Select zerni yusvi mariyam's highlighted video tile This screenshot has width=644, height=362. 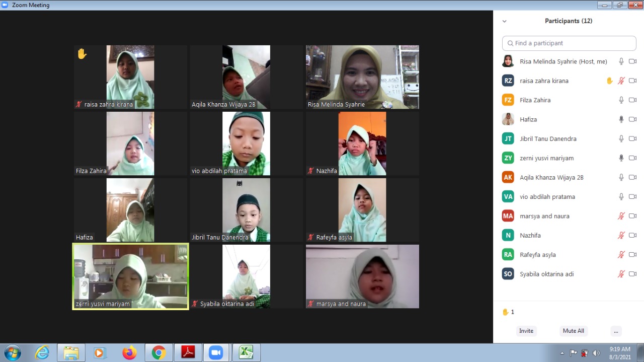pyautogui.click(x=130, y=276)
